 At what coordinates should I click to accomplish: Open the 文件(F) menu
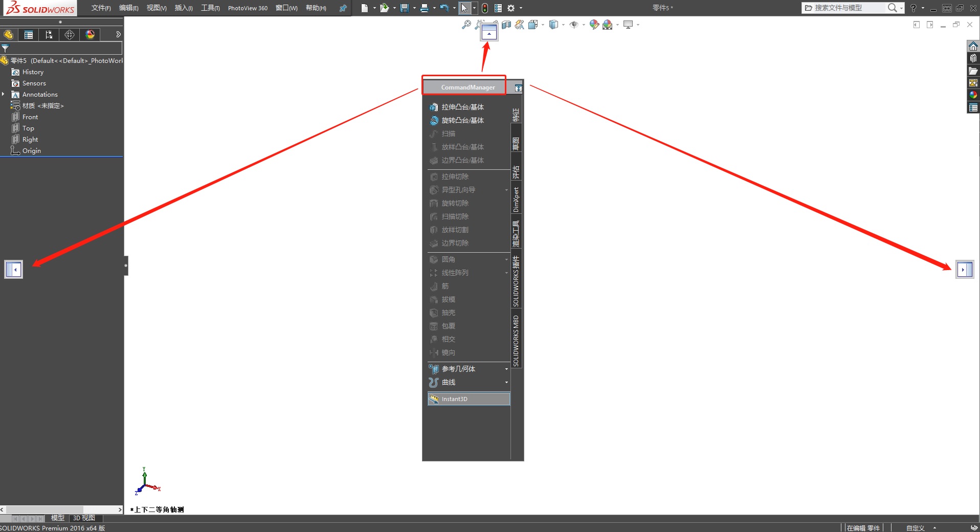pos(101,8)
